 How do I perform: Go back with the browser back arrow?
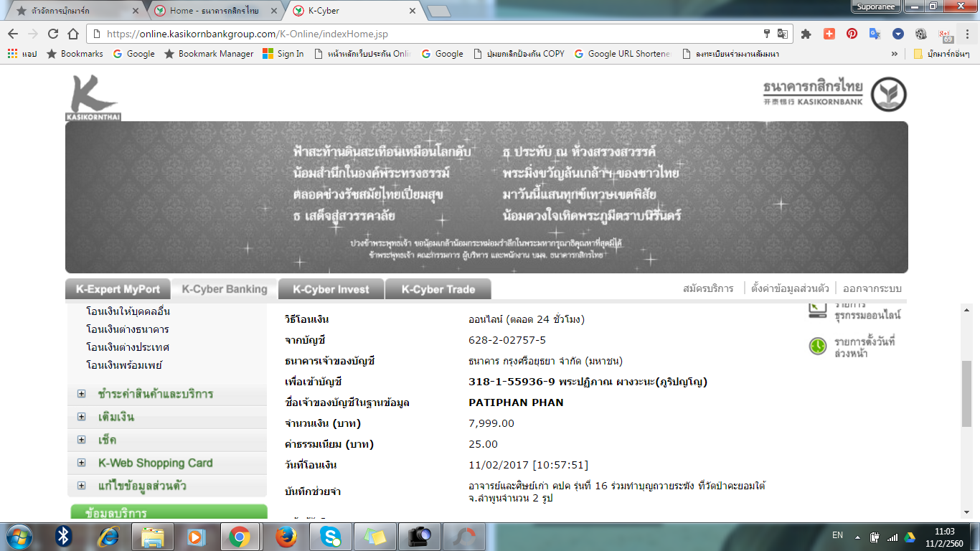point(13,34)
